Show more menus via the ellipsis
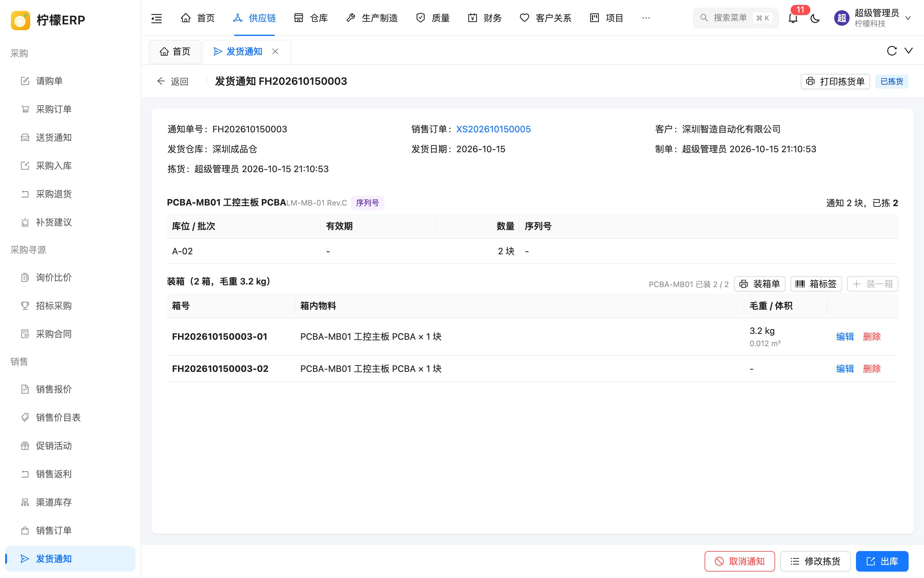 [646, 18]
